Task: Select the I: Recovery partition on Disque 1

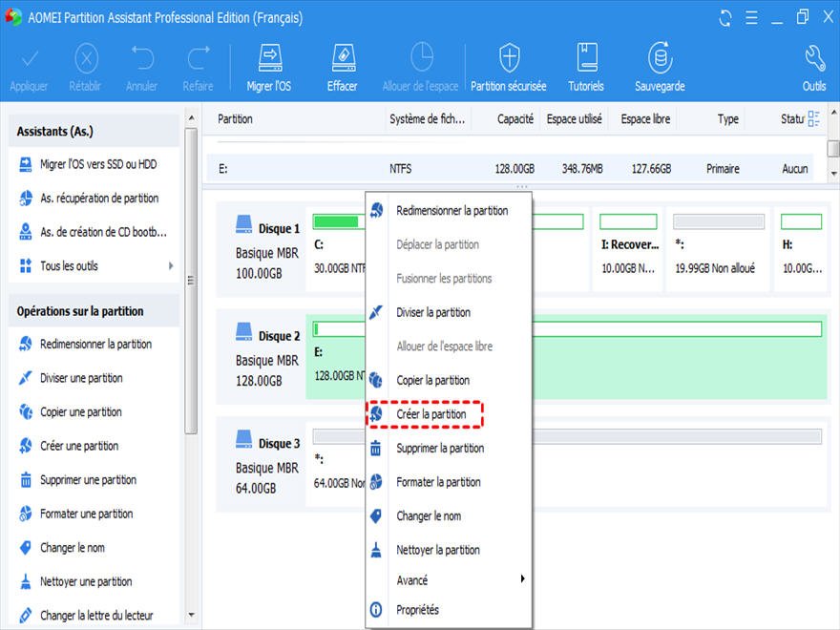Action: pyautogui.click(x=628, y=248)
